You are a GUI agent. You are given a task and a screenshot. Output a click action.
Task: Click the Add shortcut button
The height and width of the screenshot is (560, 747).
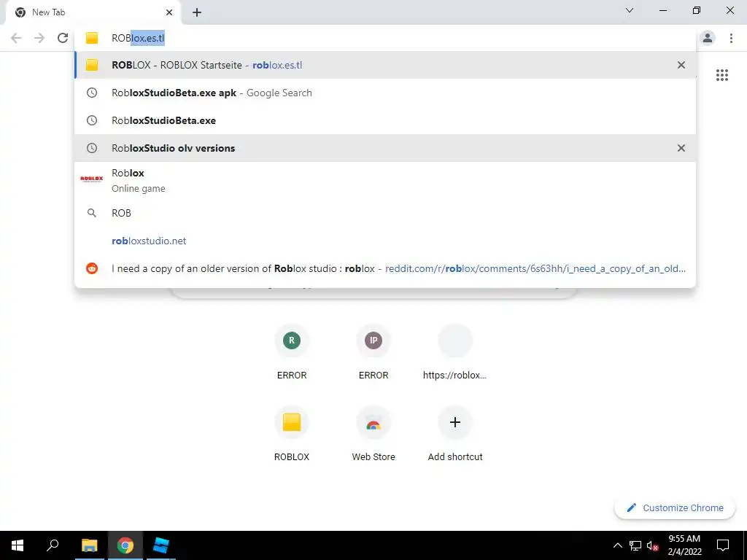(x=455, y=433)
